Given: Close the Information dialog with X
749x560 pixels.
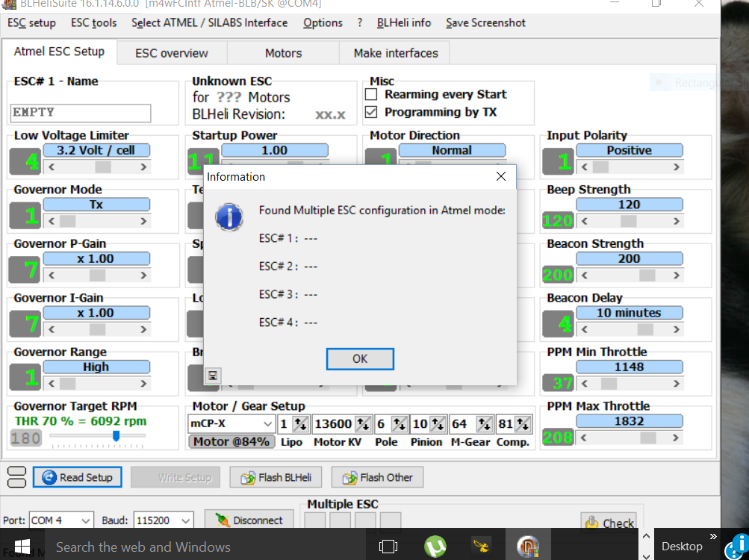Looking at the screenshot, I should 500,176.
